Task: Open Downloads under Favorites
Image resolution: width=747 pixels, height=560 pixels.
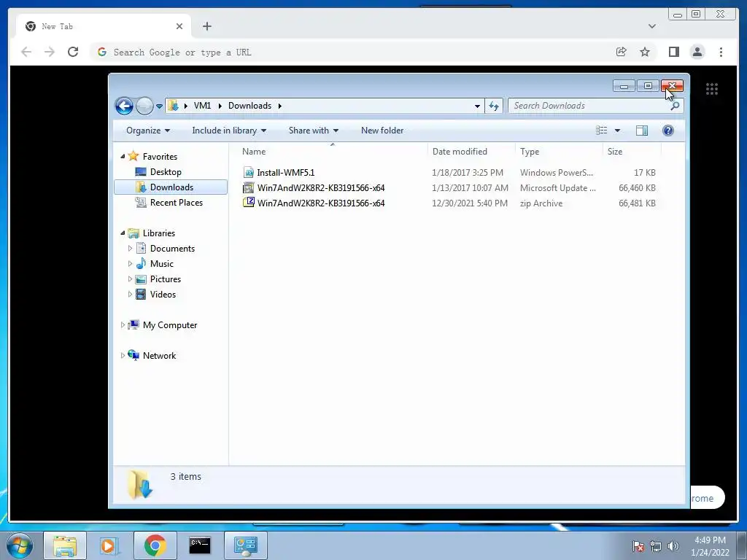Action: click(171, 187)
